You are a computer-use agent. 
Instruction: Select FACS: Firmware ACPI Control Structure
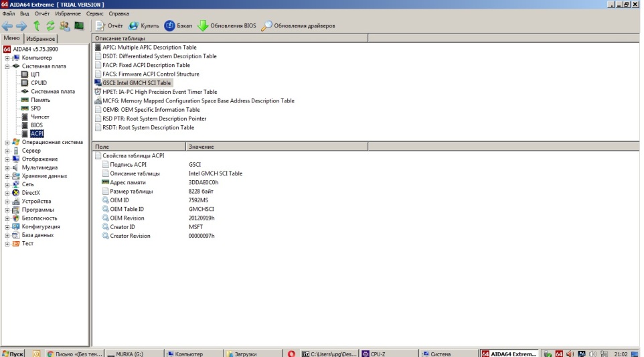click(151, 74)
